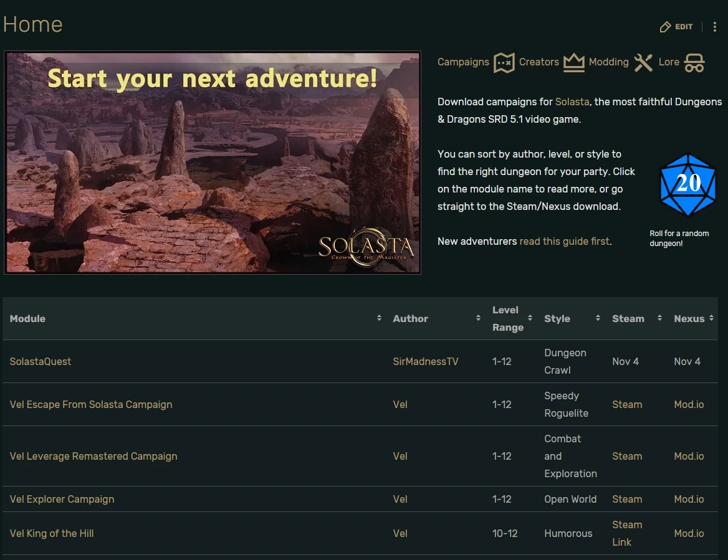This screenshot has height=560, width=728.
Task: Click the EDIT button label
Action: [683, 27]
